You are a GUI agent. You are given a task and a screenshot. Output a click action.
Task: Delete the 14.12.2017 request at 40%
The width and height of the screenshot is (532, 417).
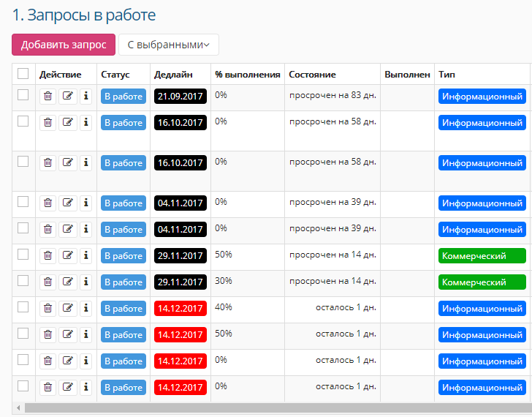tap(47, 309)
